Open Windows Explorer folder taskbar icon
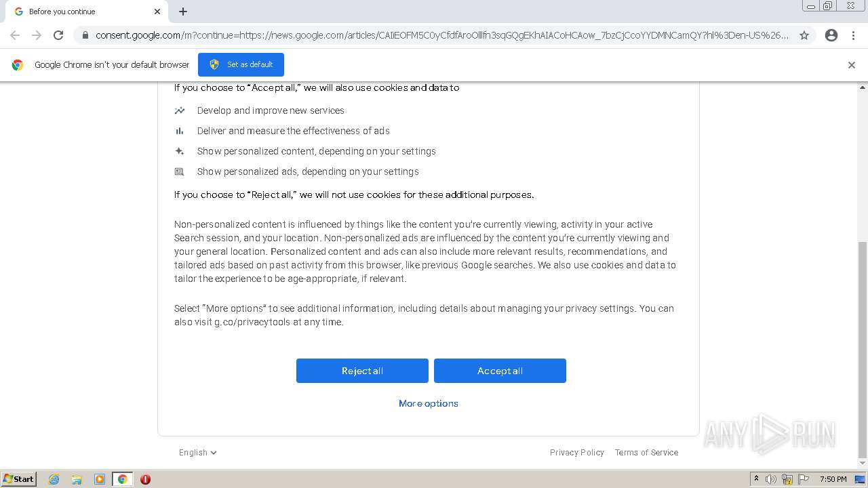868x488 pixels. (x=77, y=479)
